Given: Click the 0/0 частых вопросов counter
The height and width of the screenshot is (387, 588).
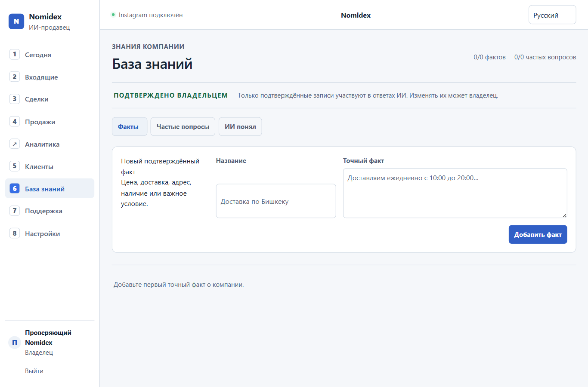Looking at the screenshot, I should point(545,57).
